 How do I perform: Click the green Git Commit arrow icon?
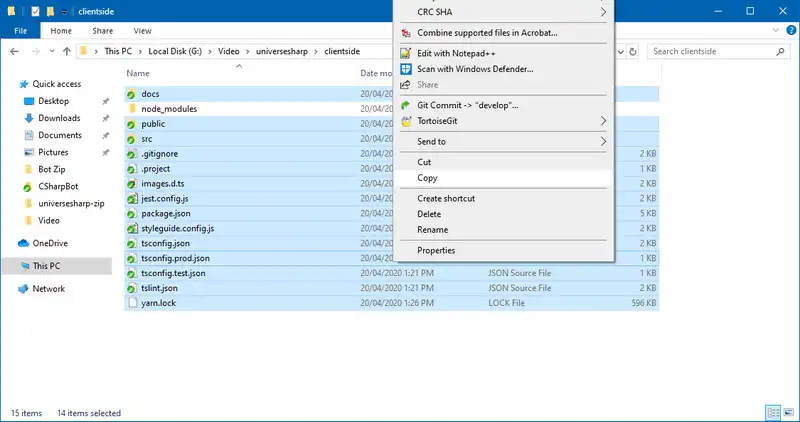pos(406,105)
